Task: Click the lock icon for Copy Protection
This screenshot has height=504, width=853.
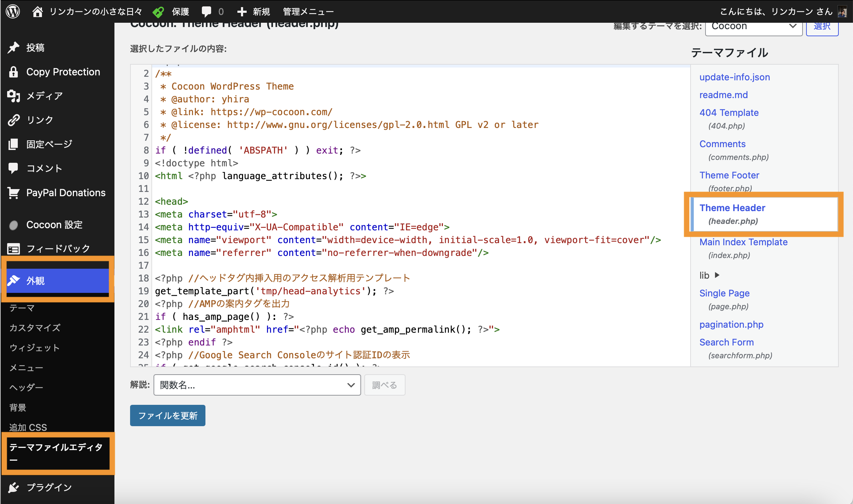Action: tap(14, 71)
